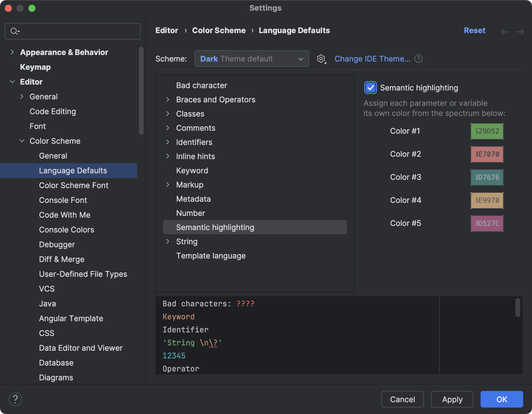
Task: Open Change IDE Theme
Action: (372, 59)
